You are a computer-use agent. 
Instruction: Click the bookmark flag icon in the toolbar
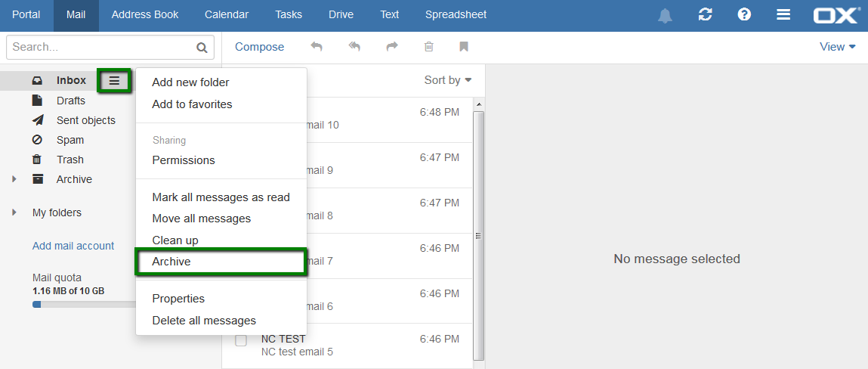click(464, 47)
